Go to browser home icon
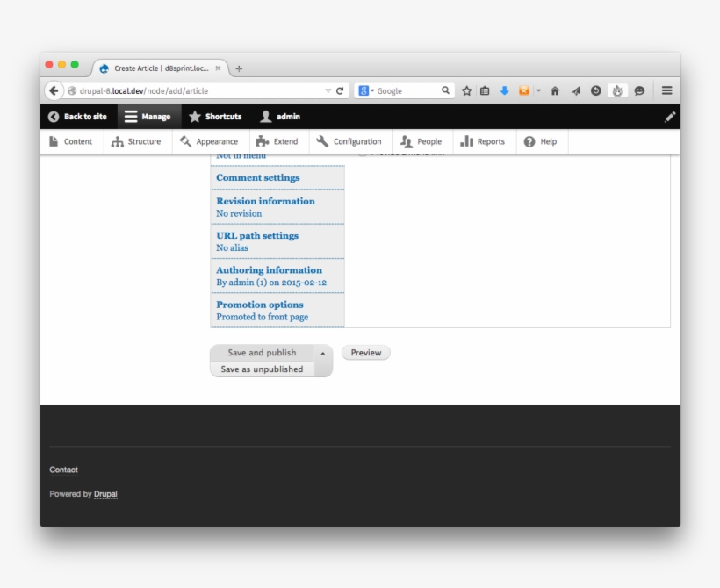Image resolution: width=720 pixels, height=588 pixels. 555,90
